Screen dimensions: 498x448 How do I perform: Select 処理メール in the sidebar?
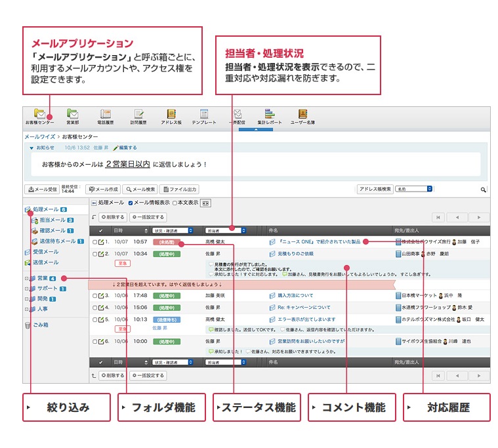click(46, 209)
